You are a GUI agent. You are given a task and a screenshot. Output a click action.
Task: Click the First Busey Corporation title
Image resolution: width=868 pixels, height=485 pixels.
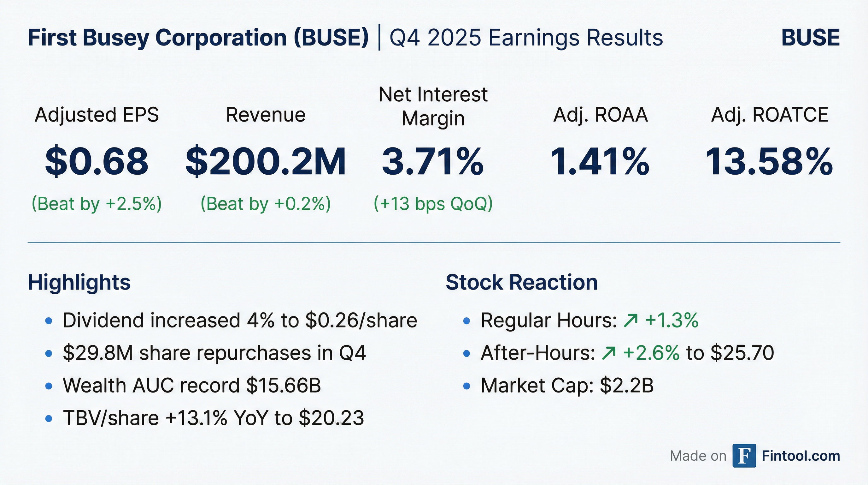click(x=198, y=38)
